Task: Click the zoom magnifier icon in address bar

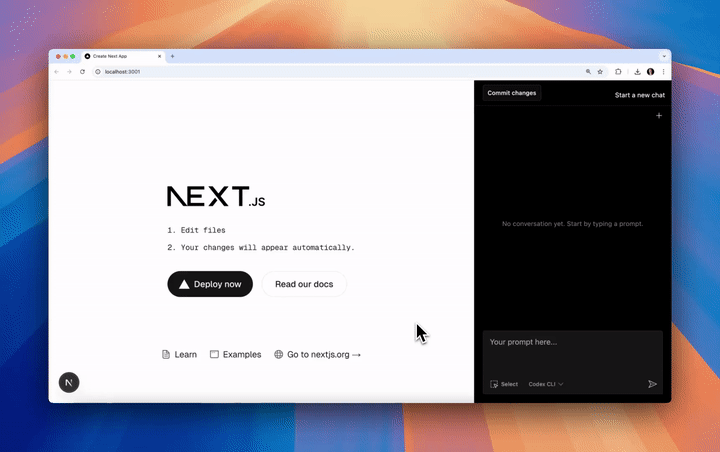Action: (588, 72)
